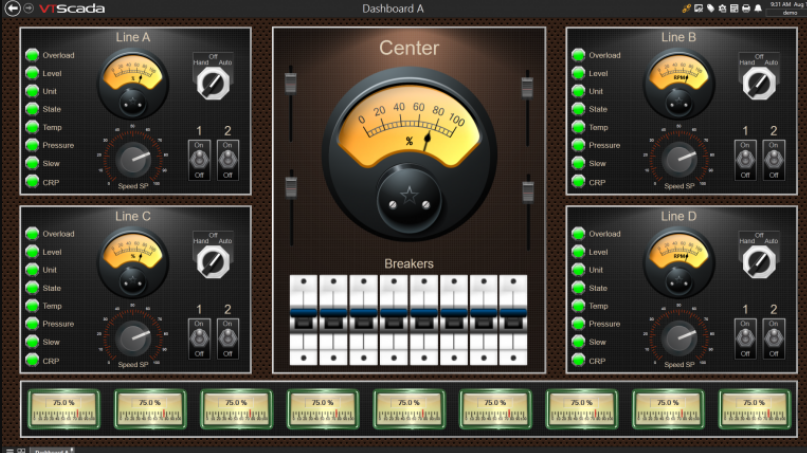Click the Line A panel title
The width and height of the screenshot is (807, 453).
133,37
